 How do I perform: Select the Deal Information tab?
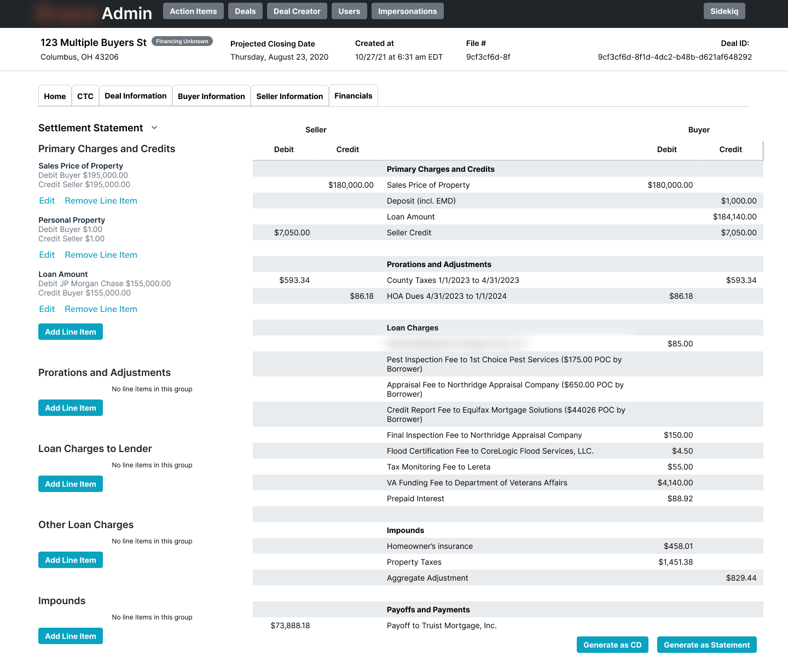point(136,96)
